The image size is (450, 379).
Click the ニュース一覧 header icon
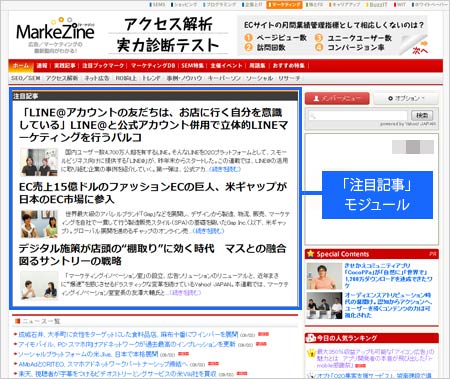(17, 321)
